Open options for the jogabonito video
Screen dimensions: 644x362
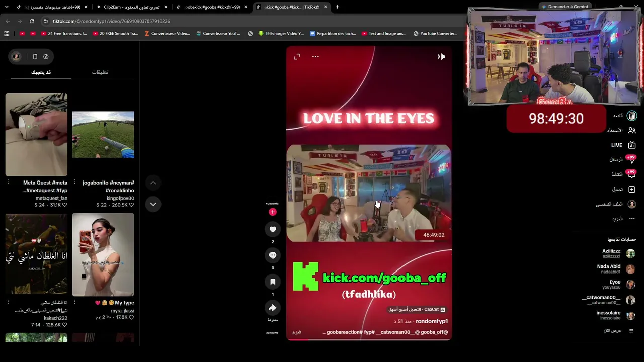pyautogui.click(x=74, y=183)
